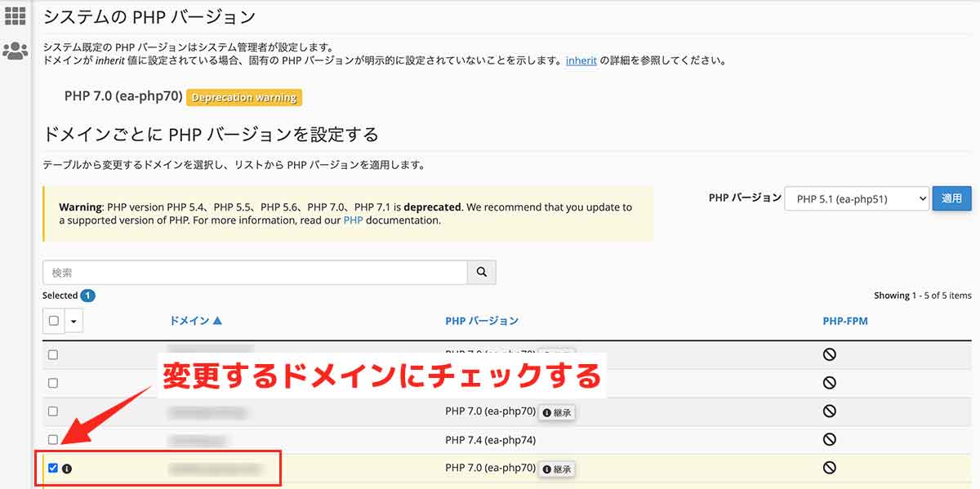Screen dimensions: 980x489
Task: Check the select-all checkbox in table header
Action: pyautogui.click(x=52, y=320)
